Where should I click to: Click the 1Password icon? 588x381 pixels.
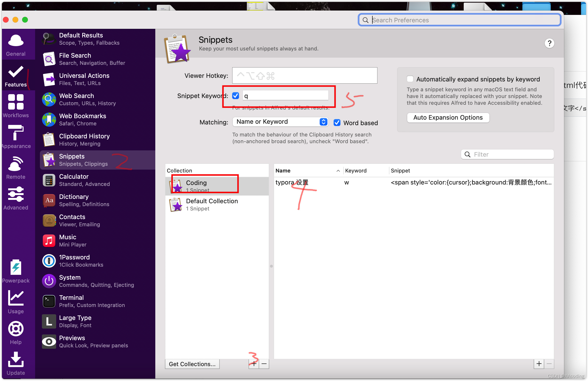(x=49, y=261)
